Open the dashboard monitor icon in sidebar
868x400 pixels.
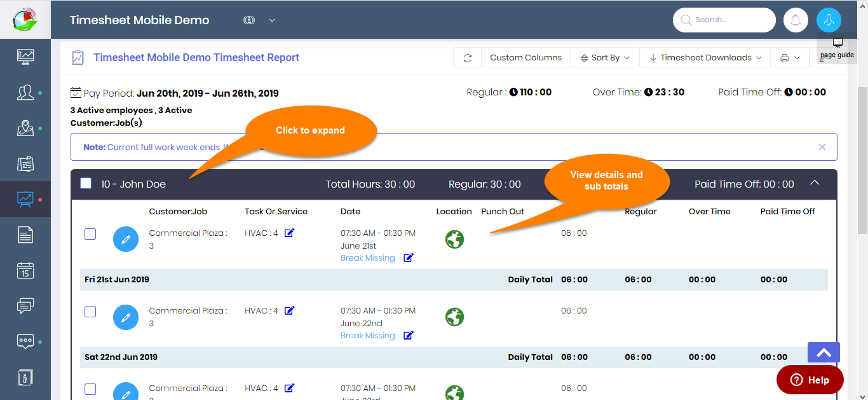point(25,56)
